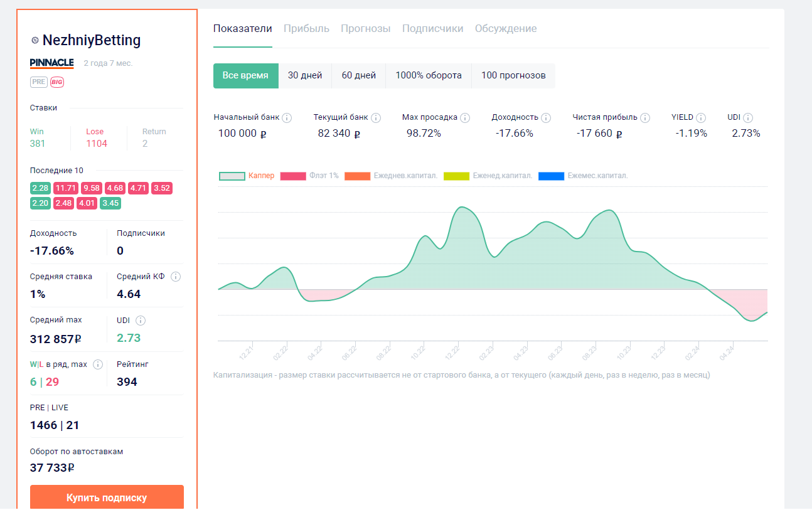The width and height of the screenshot is (812, 510).
Task: Click the 37 733₽ autobet turnover value
Action: click(53, 468)
